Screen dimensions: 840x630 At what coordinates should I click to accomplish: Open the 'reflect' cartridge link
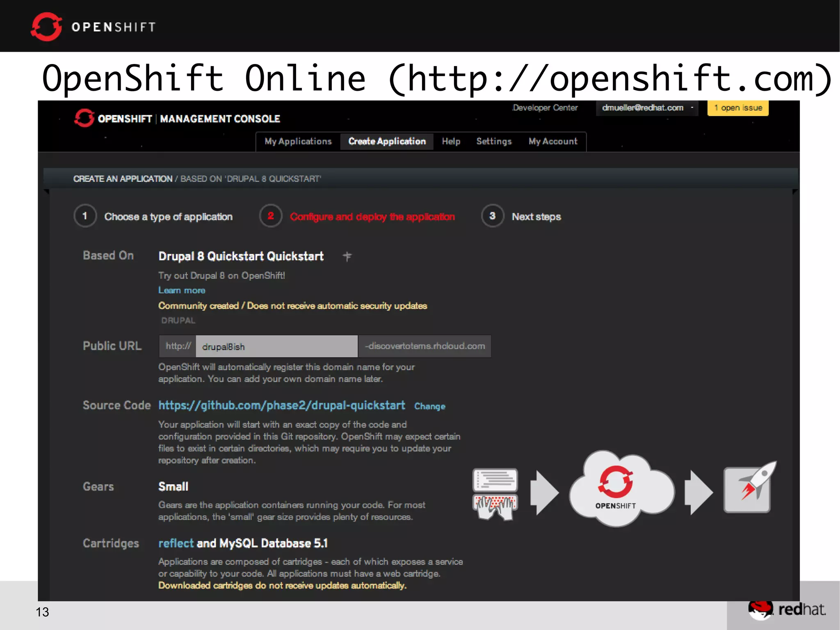176,543
